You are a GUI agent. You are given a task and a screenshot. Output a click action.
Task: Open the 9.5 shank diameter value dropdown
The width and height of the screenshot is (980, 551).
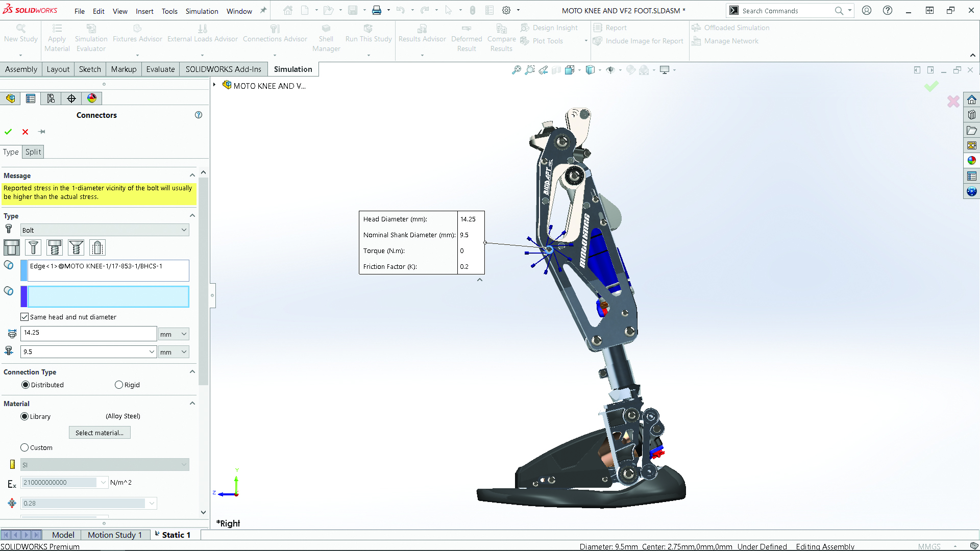click(152, 352)
